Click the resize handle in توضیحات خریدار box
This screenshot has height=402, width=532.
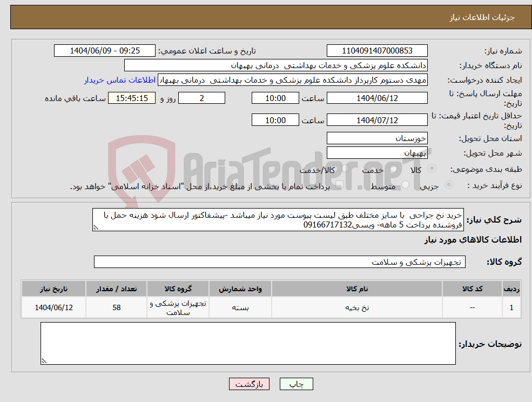coord(44,360)
